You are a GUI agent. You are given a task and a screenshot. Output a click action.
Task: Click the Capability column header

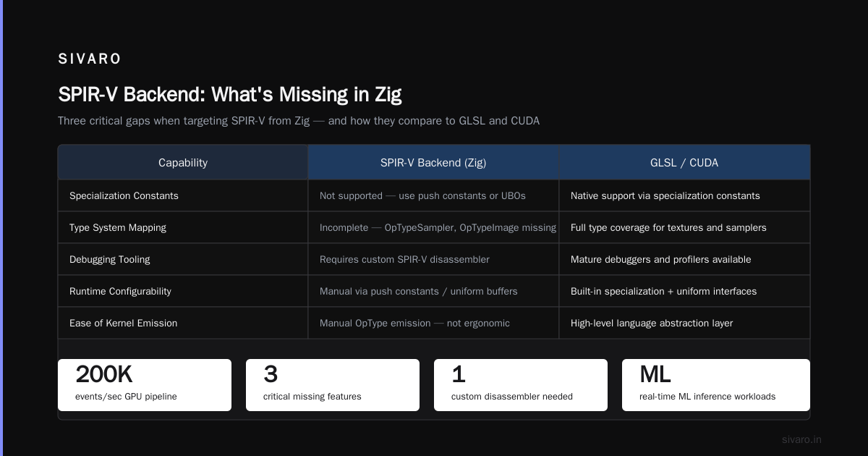pos(183,163)
